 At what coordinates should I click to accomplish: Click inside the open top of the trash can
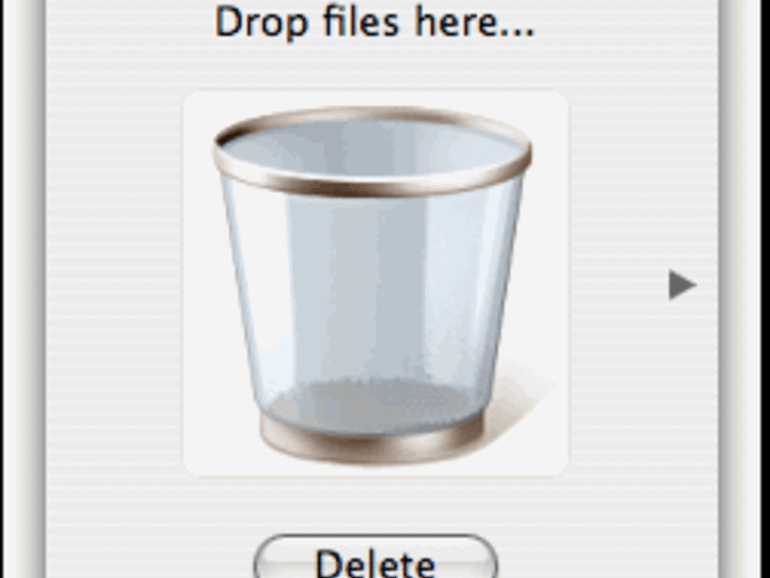coord(372,147)
